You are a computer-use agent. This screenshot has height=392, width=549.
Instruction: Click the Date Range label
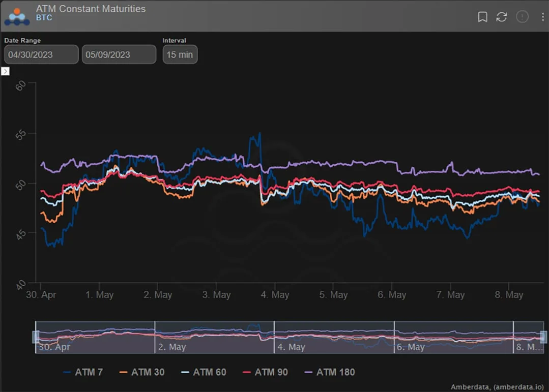point(22,40)
